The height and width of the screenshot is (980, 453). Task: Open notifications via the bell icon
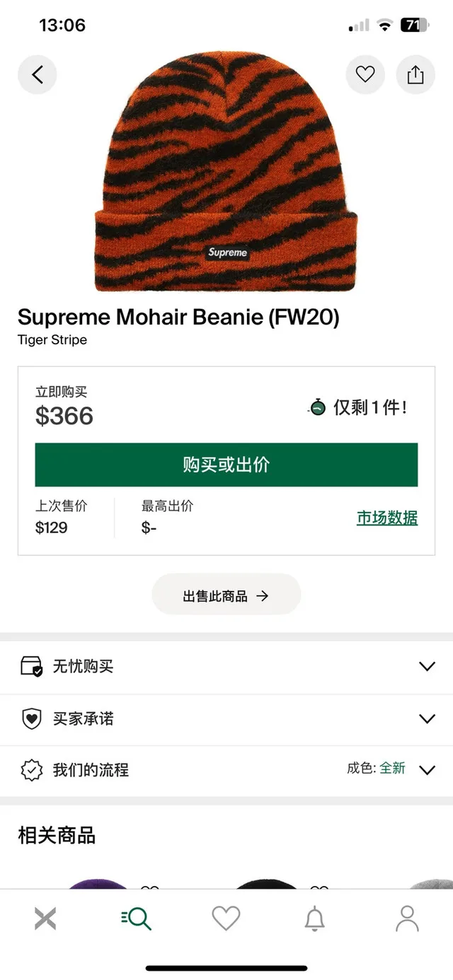[316, 917]
